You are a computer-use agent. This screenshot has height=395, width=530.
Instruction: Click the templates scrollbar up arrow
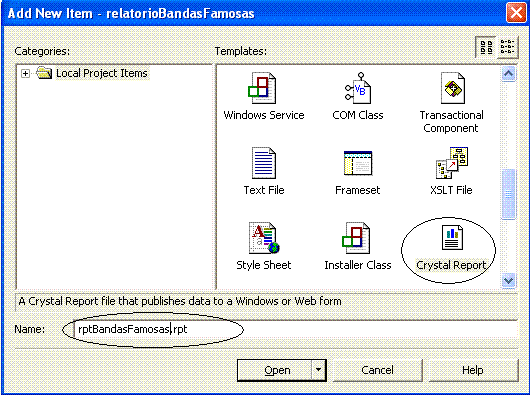click(x=508, y=74)
